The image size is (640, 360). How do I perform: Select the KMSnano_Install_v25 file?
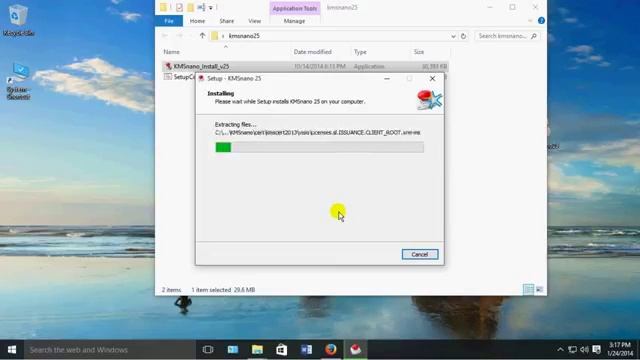pyautogui.click(x=305, y=66)
